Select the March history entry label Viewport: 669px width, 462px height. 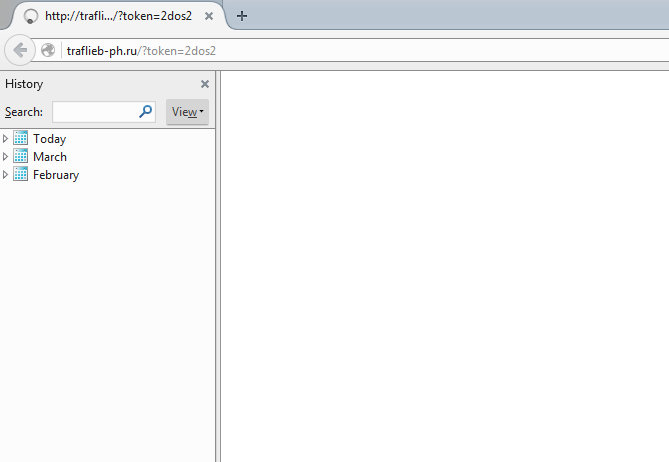tap(50, 157)
